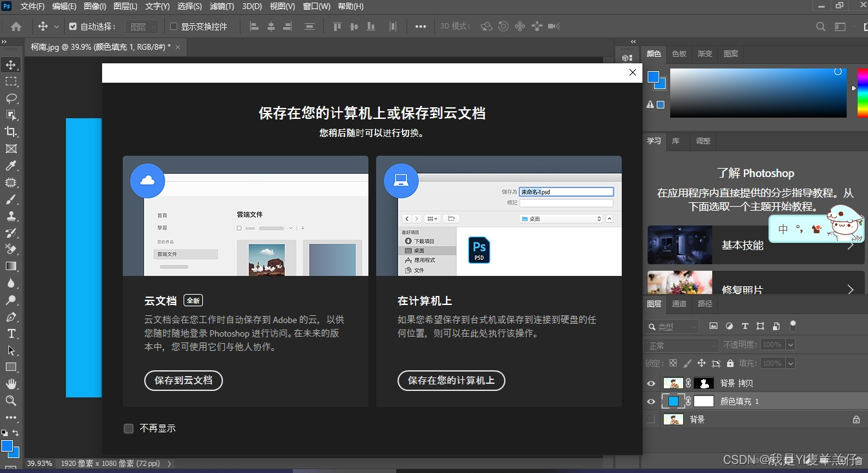
Task: Select the Pen tool
Action: coord(11,317)
